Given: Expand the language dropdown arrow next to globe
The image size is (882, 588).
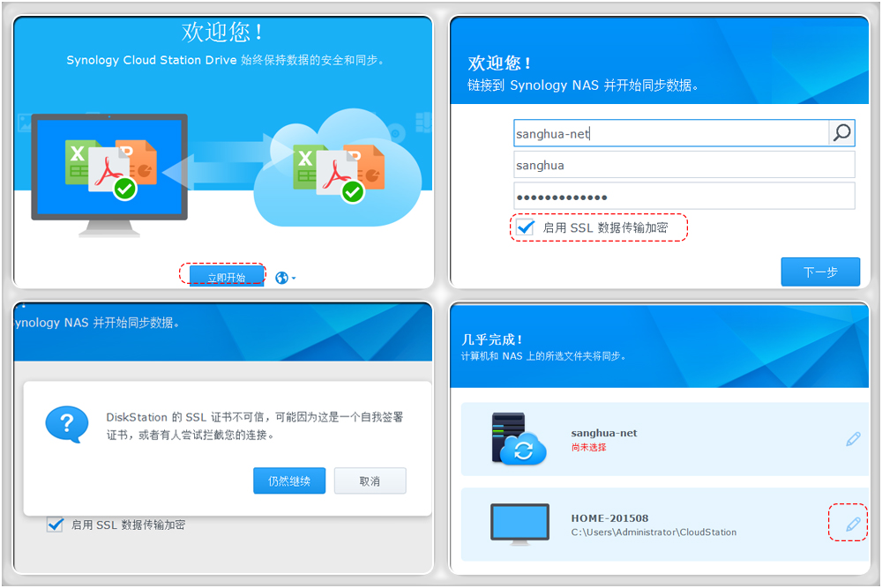Looking at the screenshot, I should coord(294,276).
